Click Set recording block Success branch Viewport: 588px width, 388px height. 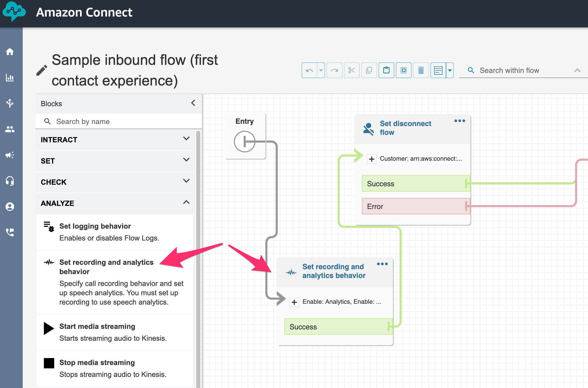pyautogui.click(x=338, y=327)
